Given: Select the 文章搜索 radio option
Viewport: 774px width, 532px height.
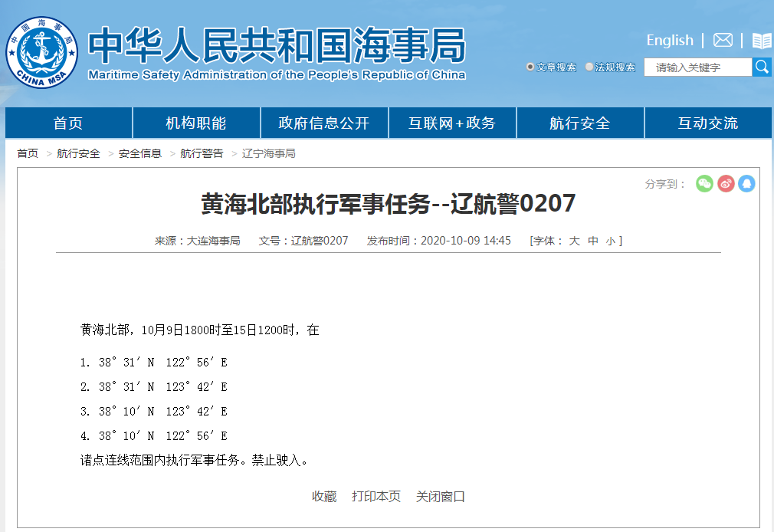Looking at the screenshot, I should point(530,67).
